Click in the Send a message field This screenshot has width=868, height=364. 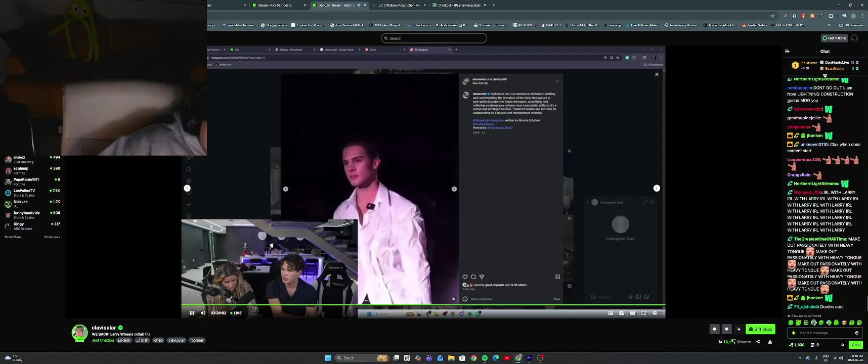824,333
